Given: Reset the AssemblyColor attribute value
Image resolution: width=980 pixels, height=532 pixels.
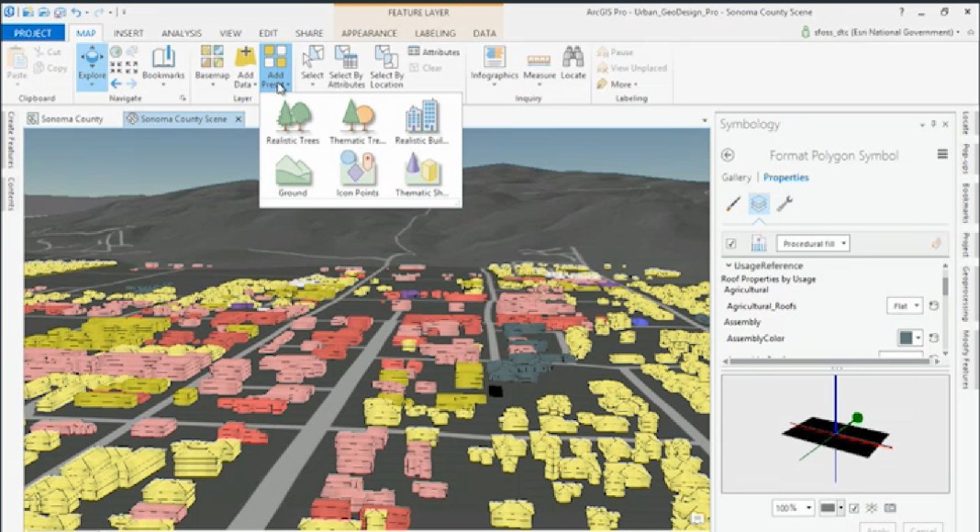Looking at the screenshot, I should point(934,338).
